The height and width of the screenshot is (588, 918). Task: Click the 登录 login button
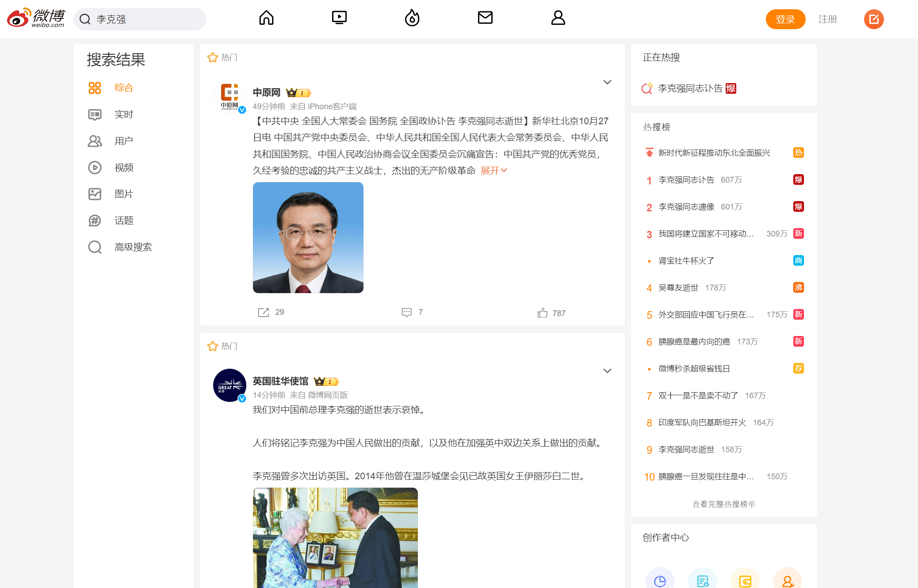tap(785, 19)
